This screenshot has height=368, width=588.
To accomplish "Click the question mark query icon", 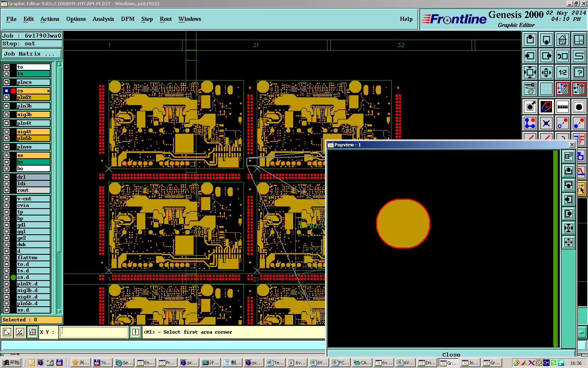I will (579, 72).
